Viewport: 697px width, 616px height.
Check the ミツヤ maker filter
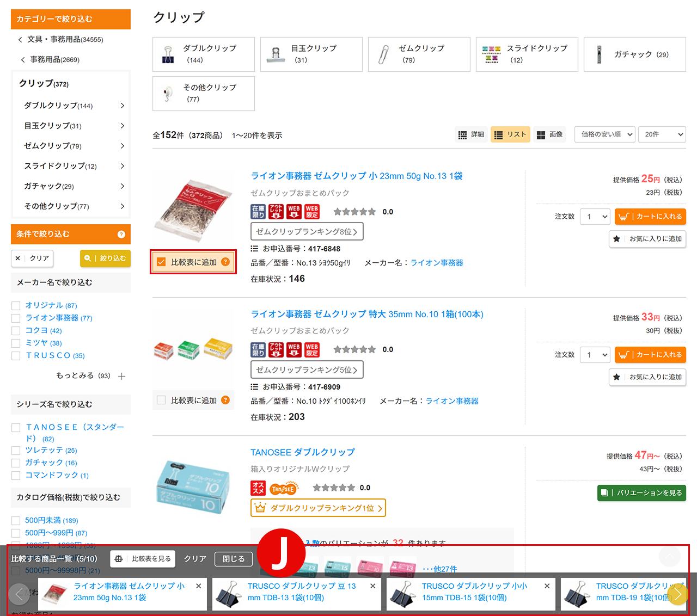16,343
